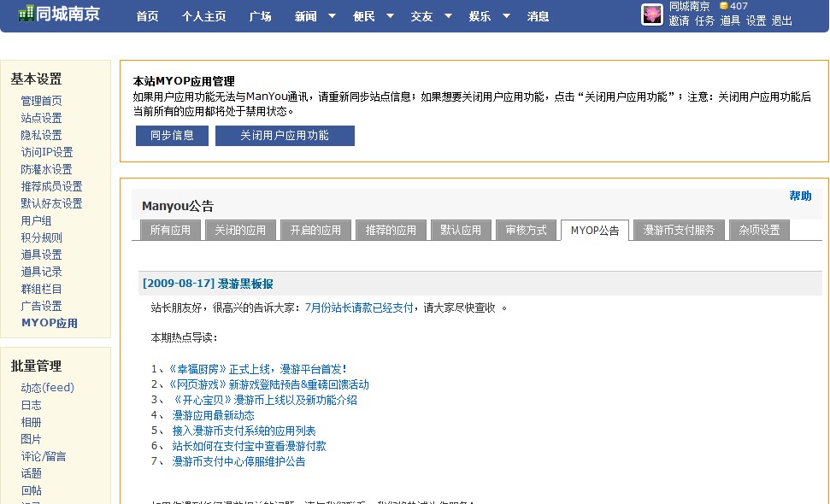The width and height of the screenshot is (830, 504).
Task: Click the gold coin points icon
Action: [x=723, y=6]
